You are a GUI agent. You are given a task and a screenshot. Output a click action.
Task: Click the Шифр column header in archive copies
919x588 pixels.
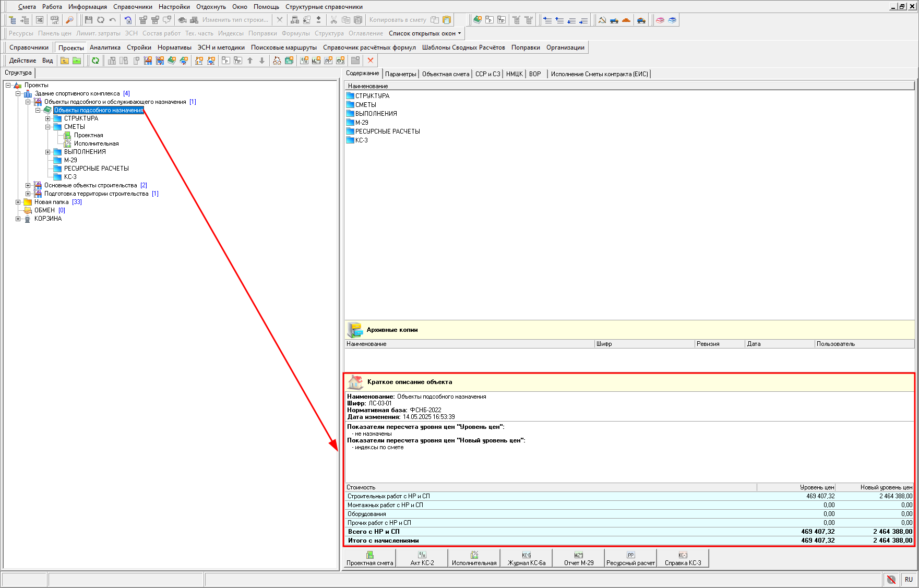tap(645, 344)
